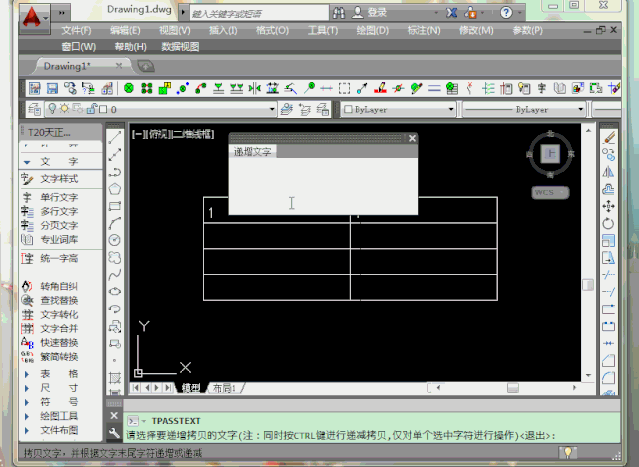This screenshot has height=467, width=639.
Task: Click 多行文字 in the T20 panel
Action: [59, 211]
